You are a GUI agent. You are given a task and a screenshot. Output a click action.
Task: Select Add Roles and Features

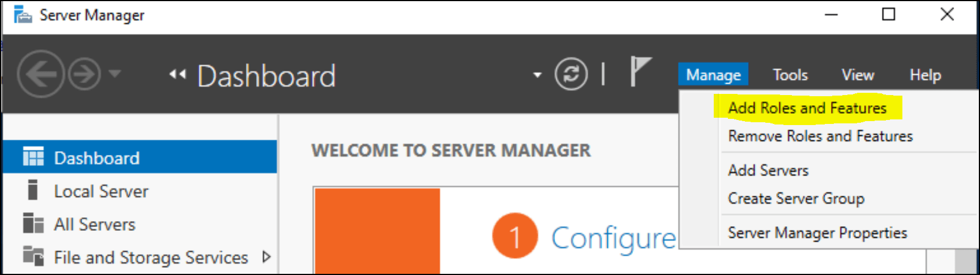point(807,108)
